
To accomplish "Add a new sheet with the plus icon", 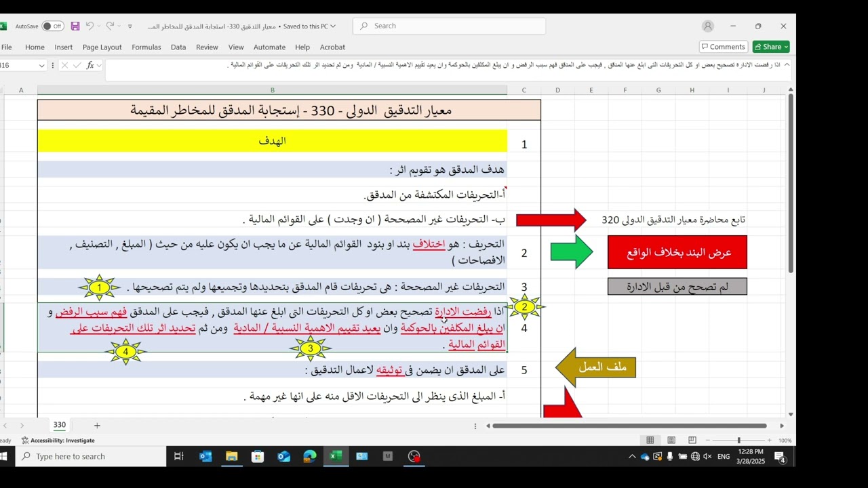I will [x=97, y=426].
